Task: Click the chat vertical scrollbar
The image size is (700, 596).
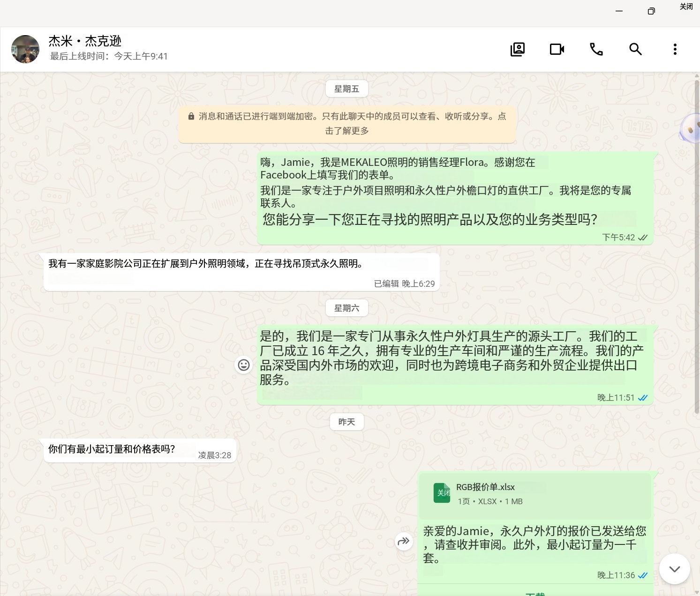Action: [697, 246]
